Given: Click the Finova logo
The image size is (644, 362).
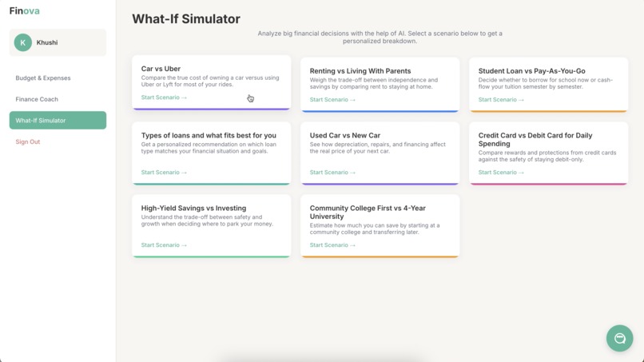Looking at the screenshot, I should [25, 11].
